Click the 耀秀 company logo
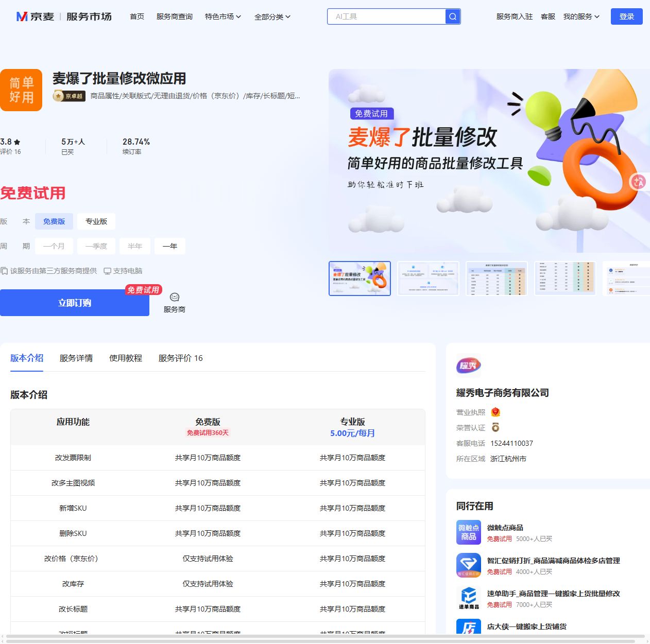 coord(469,366)
